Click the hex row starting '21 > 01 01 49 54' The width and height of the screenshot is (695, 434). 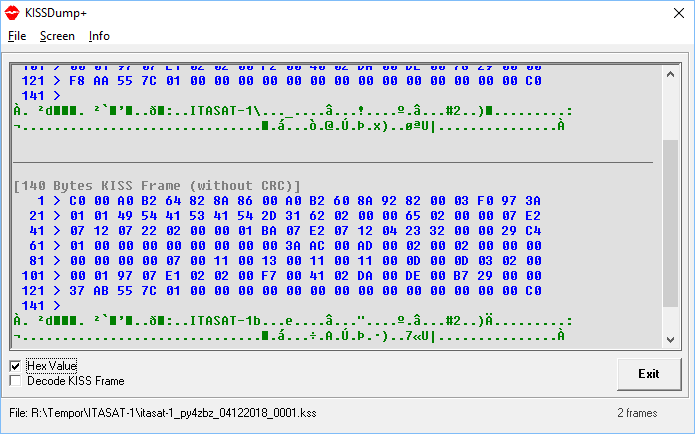[x=285, y=216]
